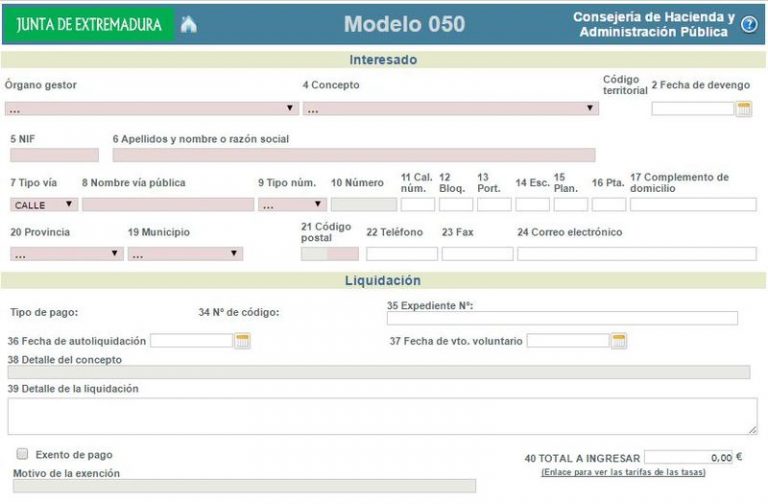
Task: Click the Junta de Extremadura logo
Action: [x=88, y=24]
